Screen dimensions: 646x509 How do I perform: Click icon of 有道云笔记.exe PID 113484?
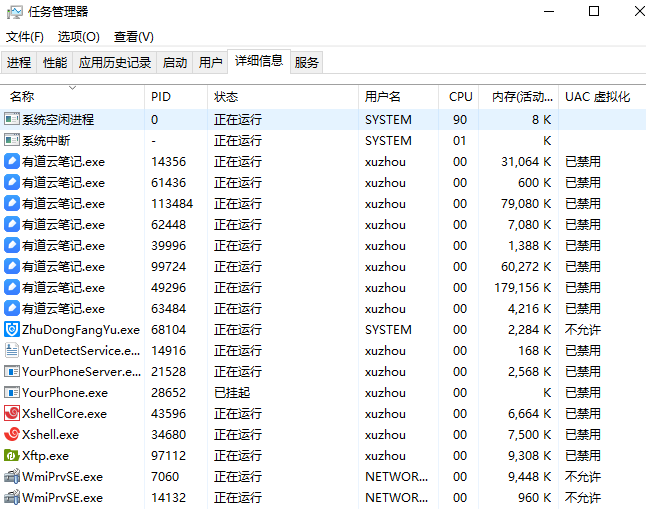[x=12, y=203]
